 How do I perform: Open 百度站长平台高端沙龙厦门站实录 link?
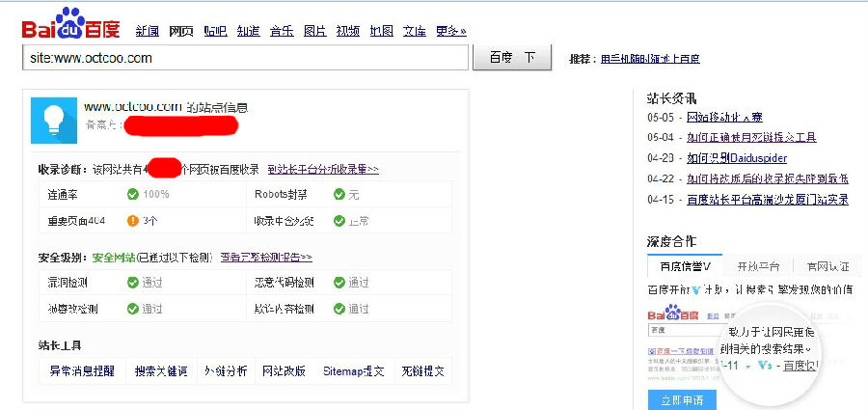click(x=768, y=199)
